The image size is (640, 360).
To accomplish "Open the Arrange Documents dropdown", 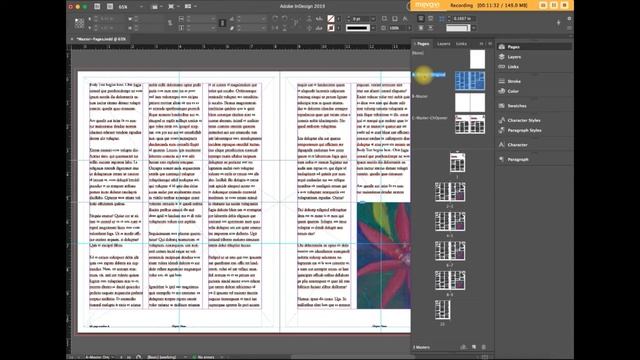I will click(x=190, y=7).
